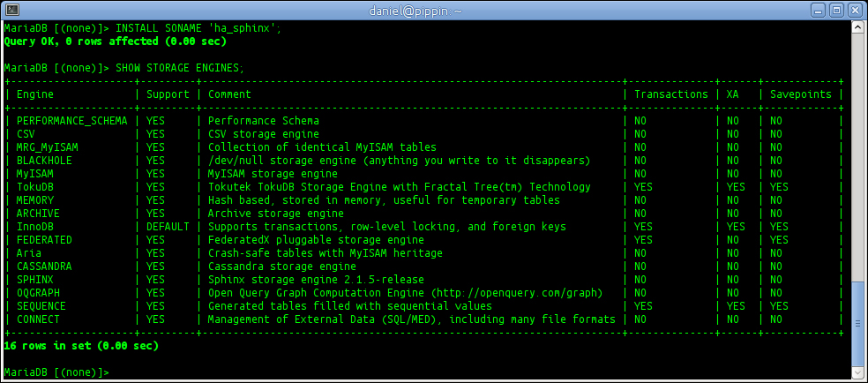
Task: Close the daniel@pippin terminal window
Action: (853, 10)
